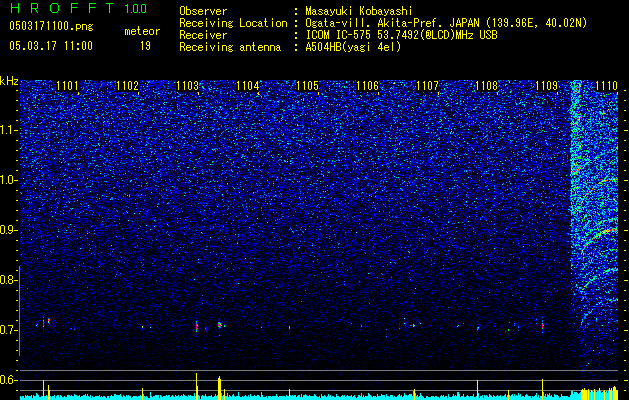
Task: Click the 1.1 kHz axis label
Action: (x=9, y=130)
